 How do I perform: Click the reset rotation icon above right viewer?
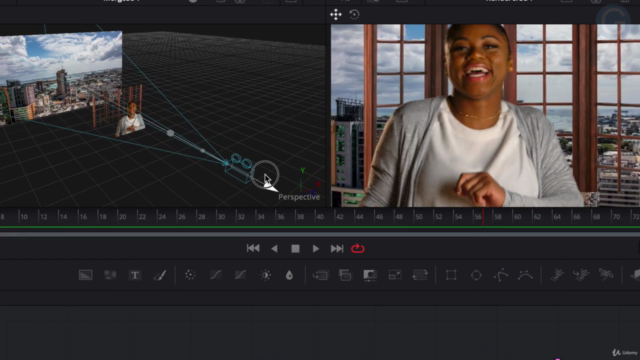(x=354, y=15)
